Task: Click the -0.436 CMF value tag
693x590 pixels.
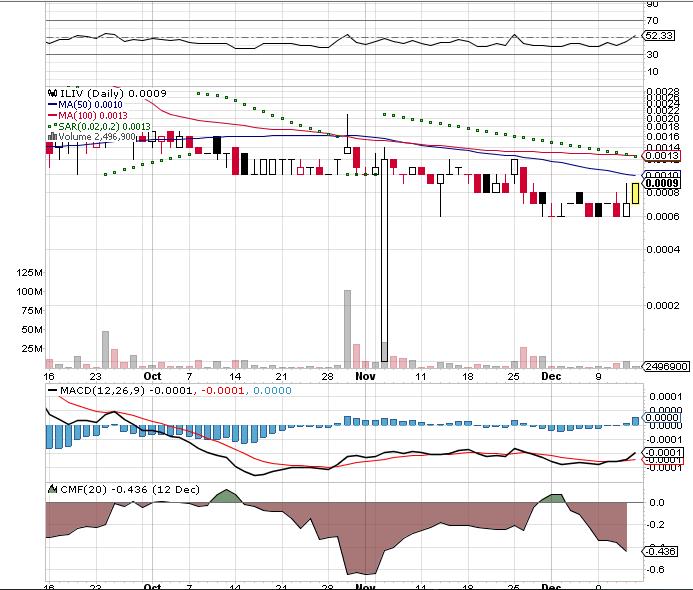Action: pyautogui.click(x=660, y=551)
